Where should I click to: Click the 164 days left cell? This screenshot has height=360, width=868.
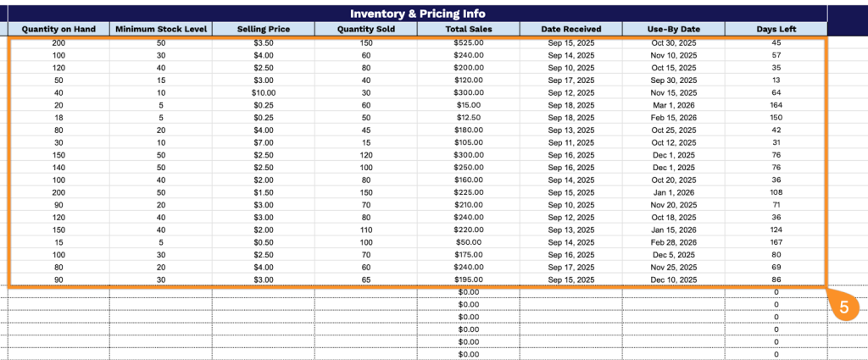click(776, 105)
